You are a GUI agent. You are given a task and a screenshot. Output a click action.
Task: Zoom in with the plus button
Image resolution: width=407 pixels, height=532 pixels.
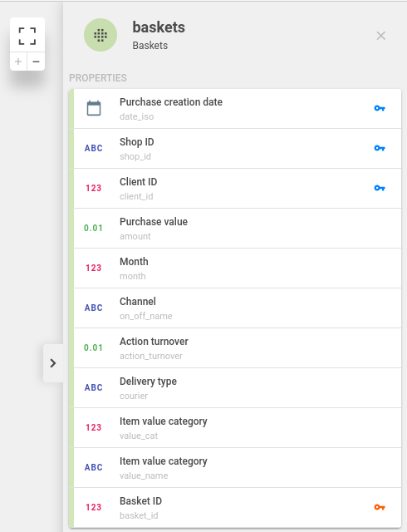[x=18, y=62]
